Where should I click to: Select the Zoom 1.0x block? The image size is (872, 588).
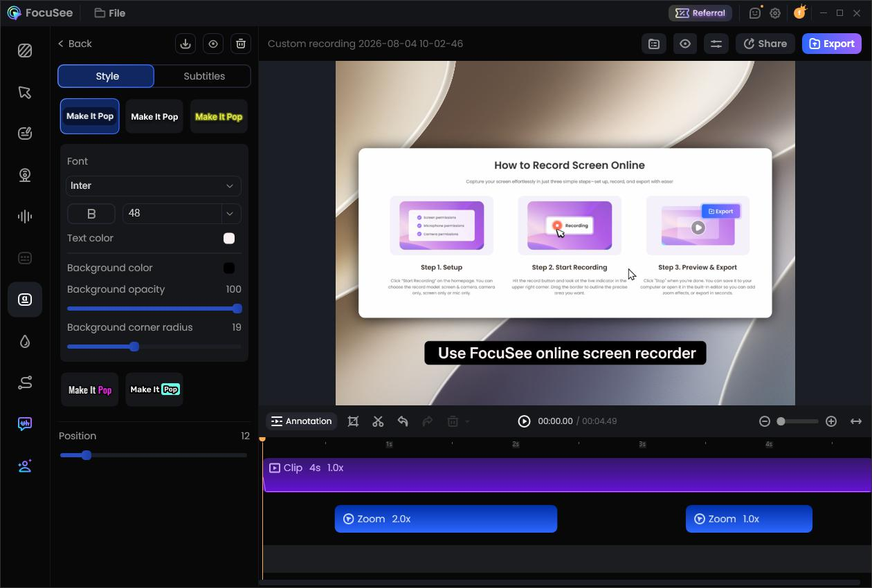point(749,519)
